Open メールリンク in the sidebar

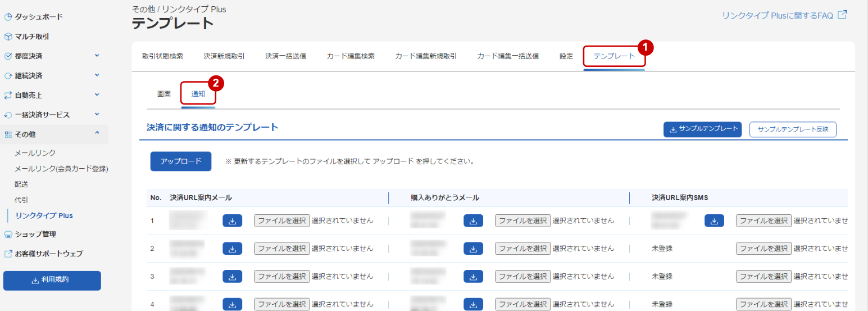point(35,153)
